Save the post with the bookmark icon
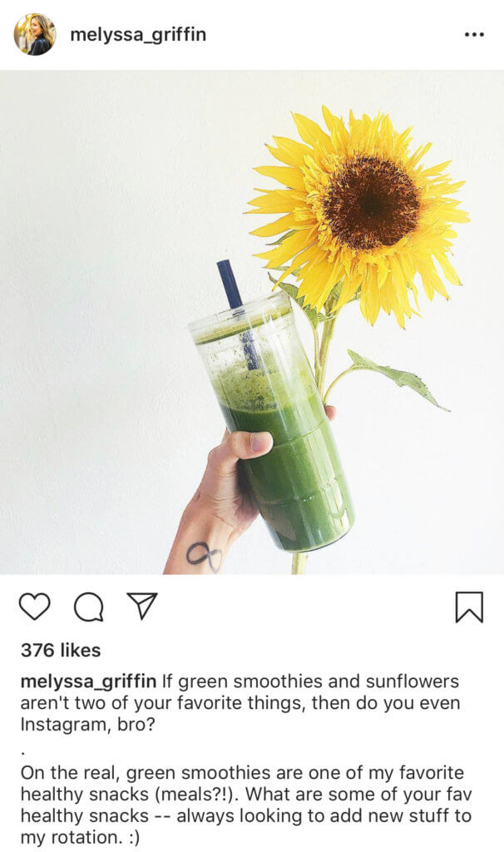Screen dimensions: 504x852 pos(469,607)
